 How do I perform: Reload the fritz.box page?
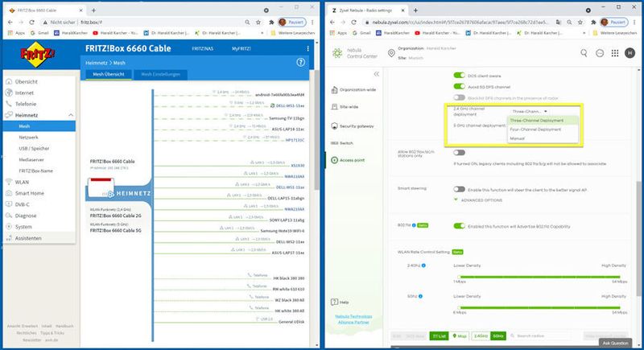pyautogui.click(x=32, y=23)
